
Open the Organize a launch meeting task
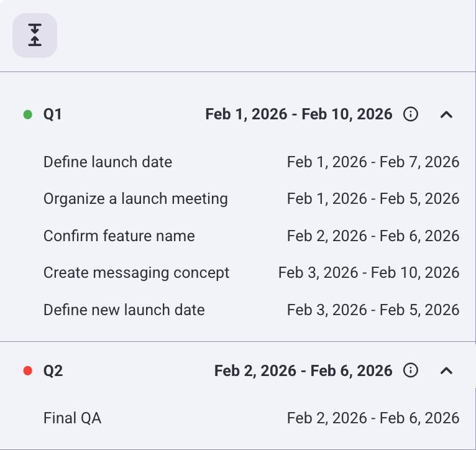135,199
